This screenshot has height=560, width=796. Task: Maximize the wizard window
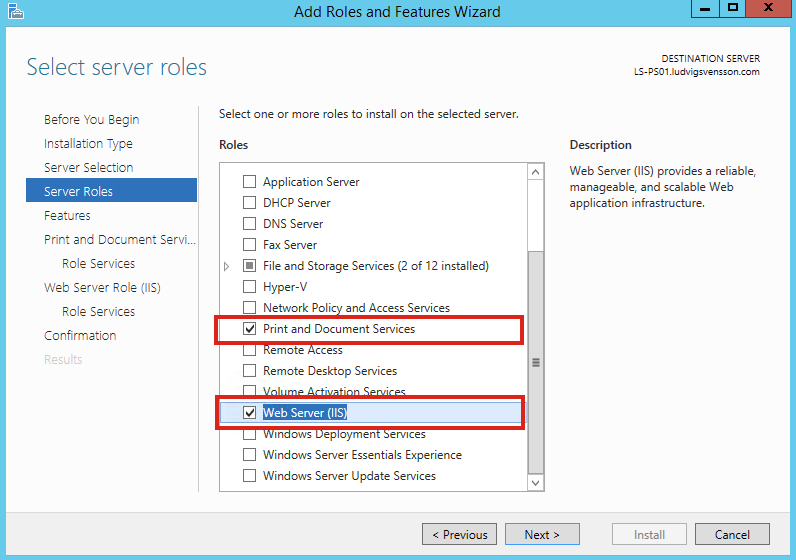(x=733, y=8)
